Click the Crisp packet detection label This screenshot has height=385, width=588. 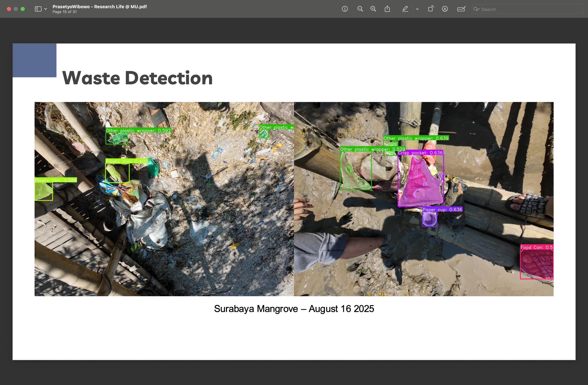[x=420, y=153]
